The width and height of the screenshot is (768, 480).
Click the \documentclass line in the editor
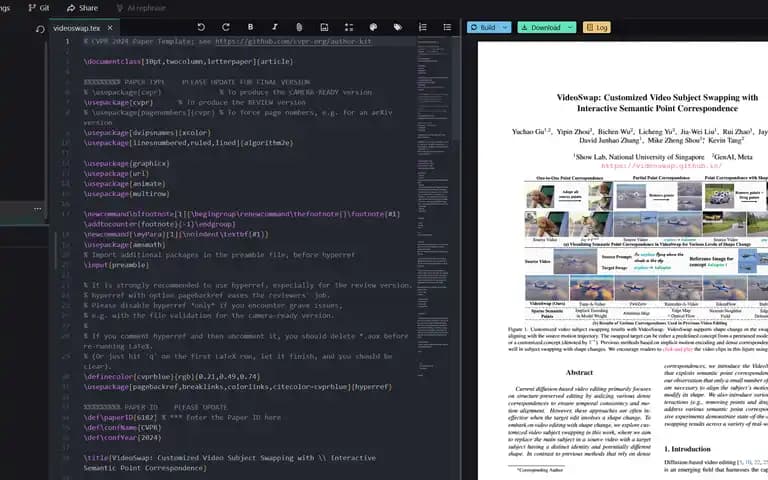click(188, 61)
